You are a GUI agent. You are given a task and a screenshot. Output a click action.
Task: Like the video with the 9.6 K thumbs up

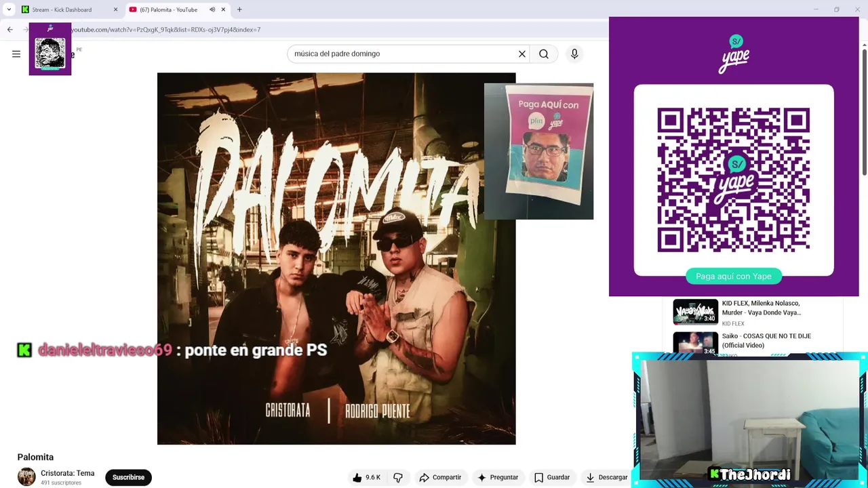(366, 477)
